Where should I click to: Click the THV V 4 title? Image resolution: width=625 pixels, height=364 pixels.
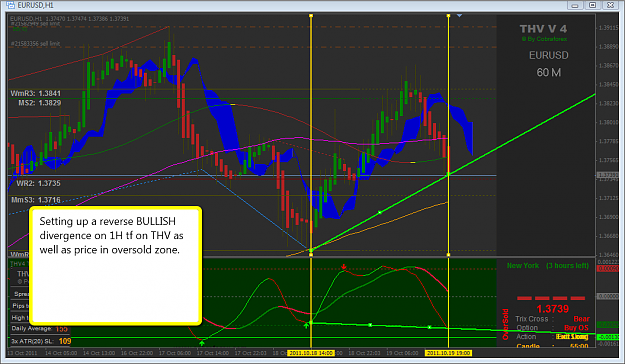point(543,29)
